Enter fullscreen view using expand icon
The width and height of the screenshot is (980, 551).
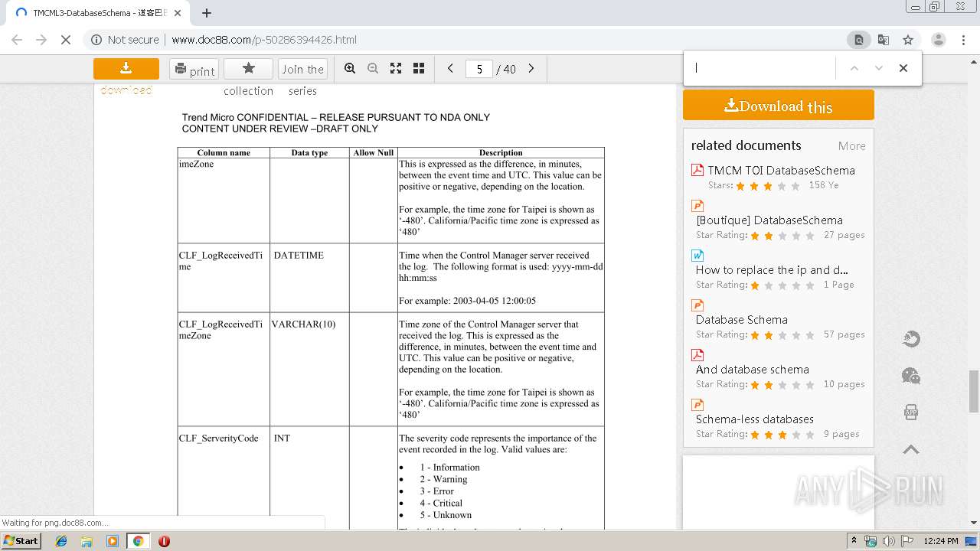(396, 69)
